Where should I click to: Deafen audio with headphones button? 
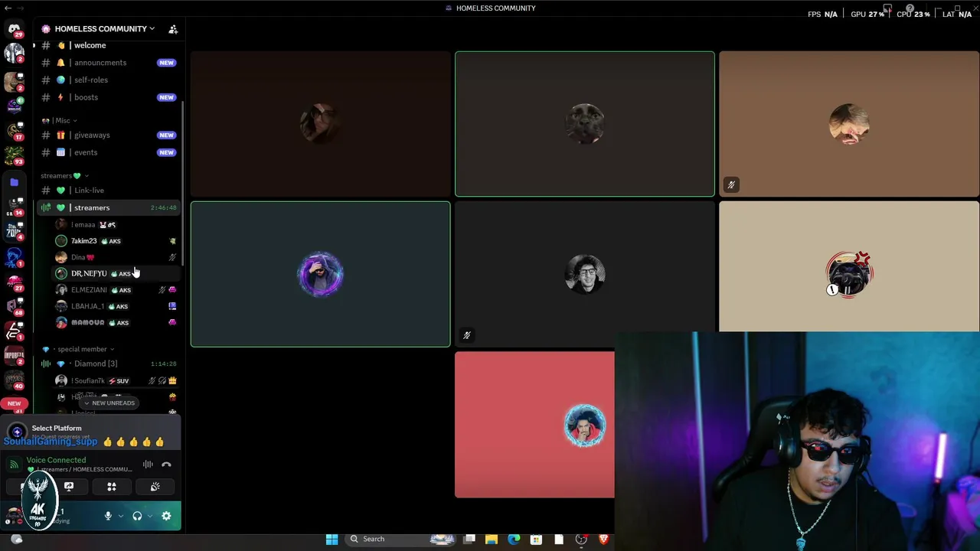137,516
